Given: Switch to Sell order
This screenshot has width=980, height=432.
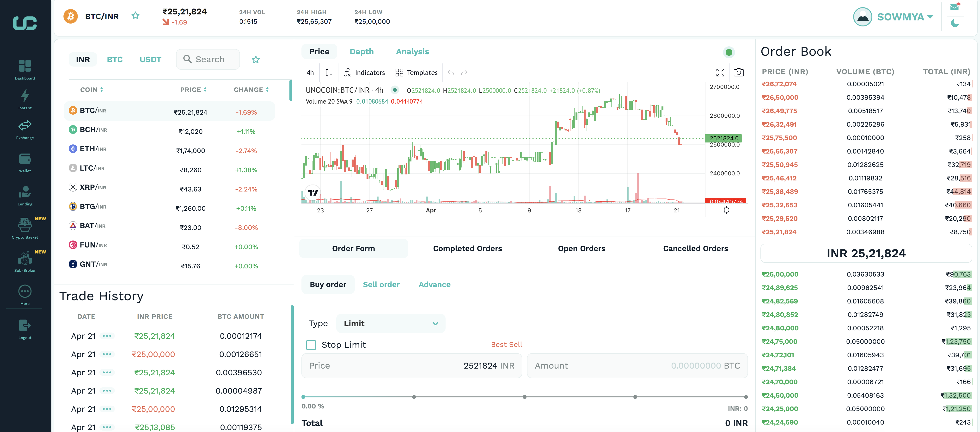Looking at the screenshot, I should pyautogui.click(x=381, y=284).
